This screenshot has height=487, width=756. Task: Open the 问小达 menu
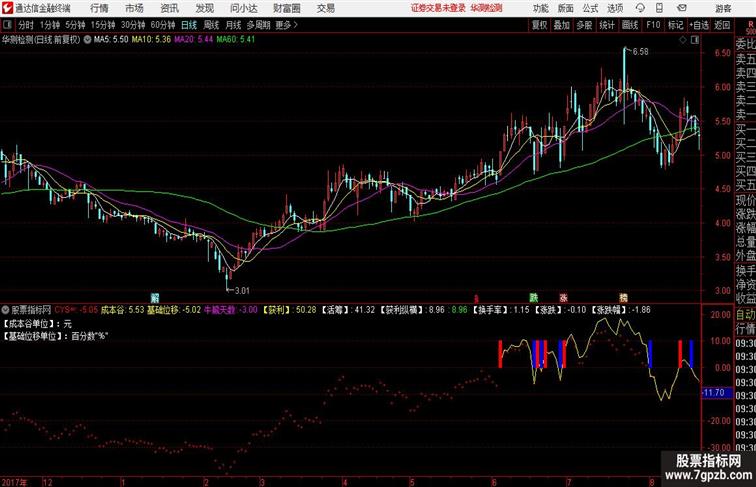click(243, 8)
